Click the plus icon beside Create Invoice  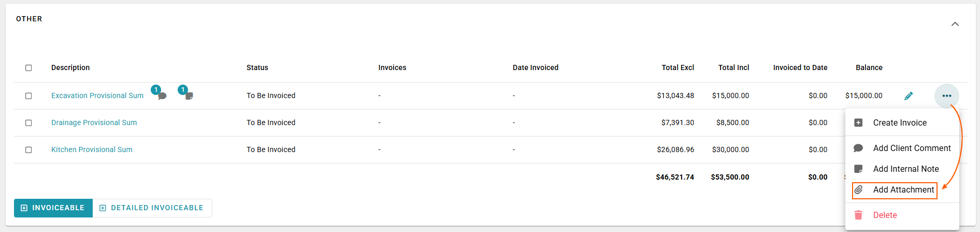point(858,123)
